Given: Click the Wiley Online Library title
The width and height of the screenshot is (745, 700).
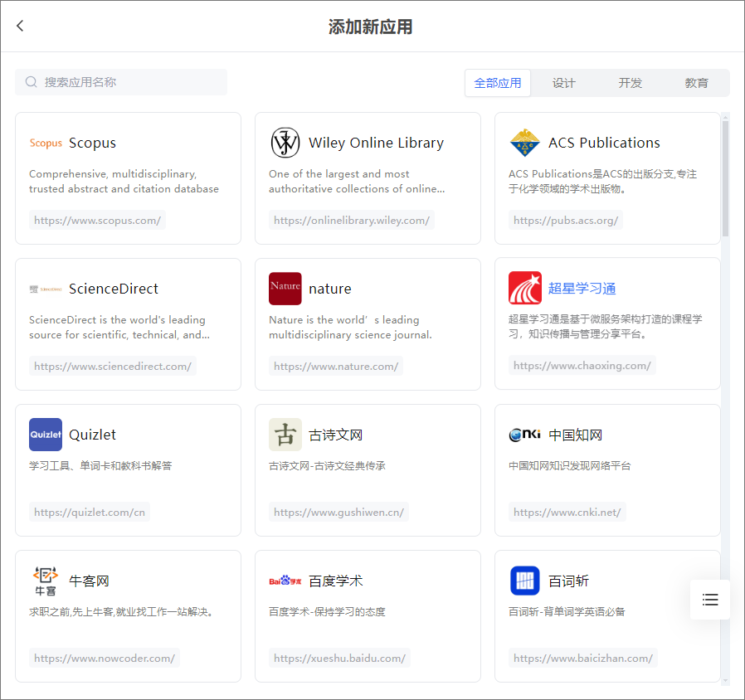Looking at the screenshot, I should [x=376, y=143].
